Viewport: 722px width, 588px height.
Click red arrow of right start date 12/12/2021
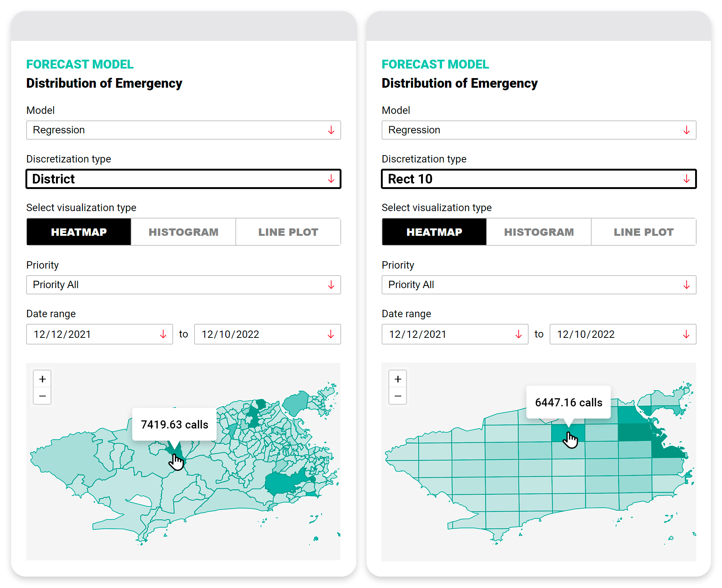point(519,334)
